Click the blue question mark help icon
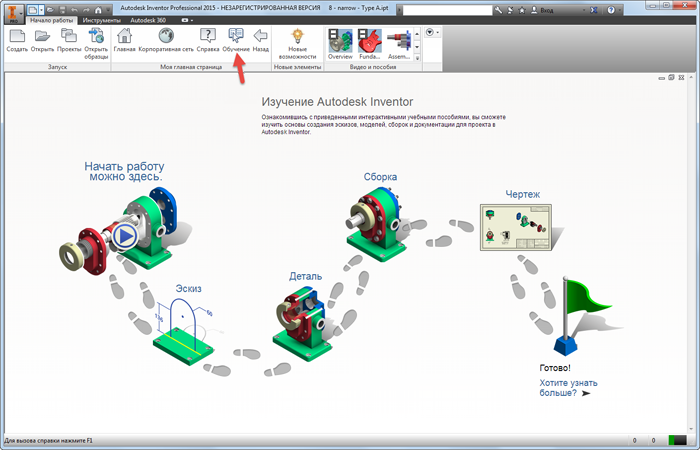Screen dimensions: 700x450 pos(611,10)
